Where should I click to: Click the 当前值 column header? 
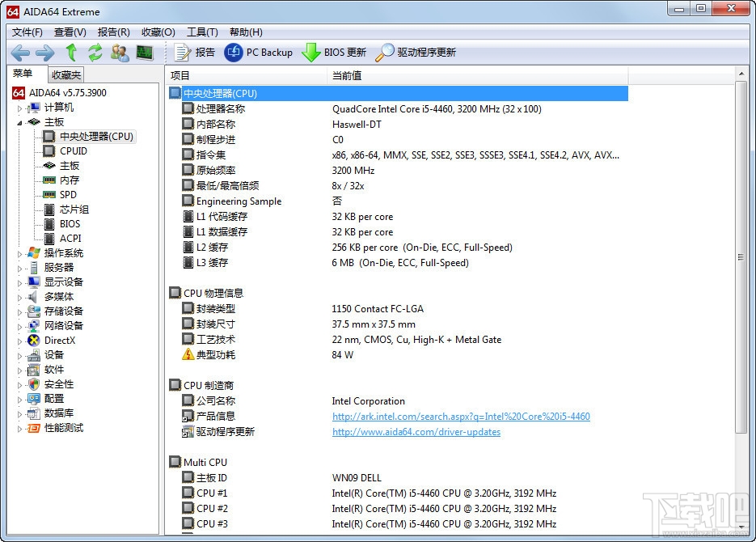click(x=477, y=75)
